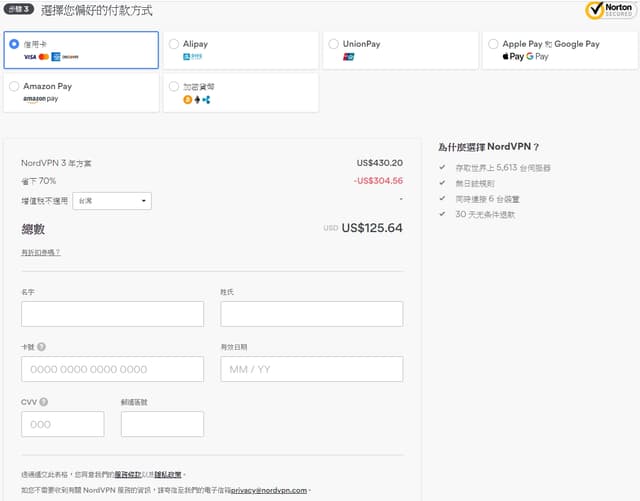Click the coupon code link under the total
Screen dimensions: 640x501
tap(40, 252)
